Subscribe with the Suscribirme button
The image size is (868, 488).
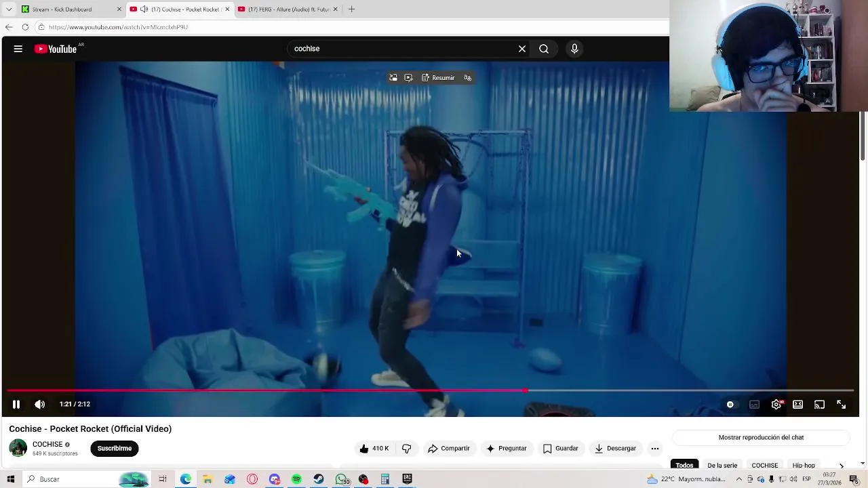(114, 449)
